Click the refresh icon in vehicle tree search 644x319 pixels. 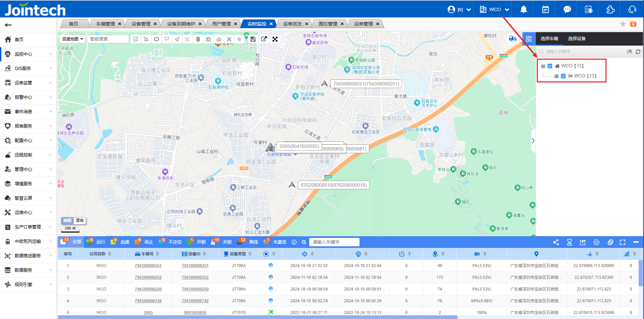(638, 52)
